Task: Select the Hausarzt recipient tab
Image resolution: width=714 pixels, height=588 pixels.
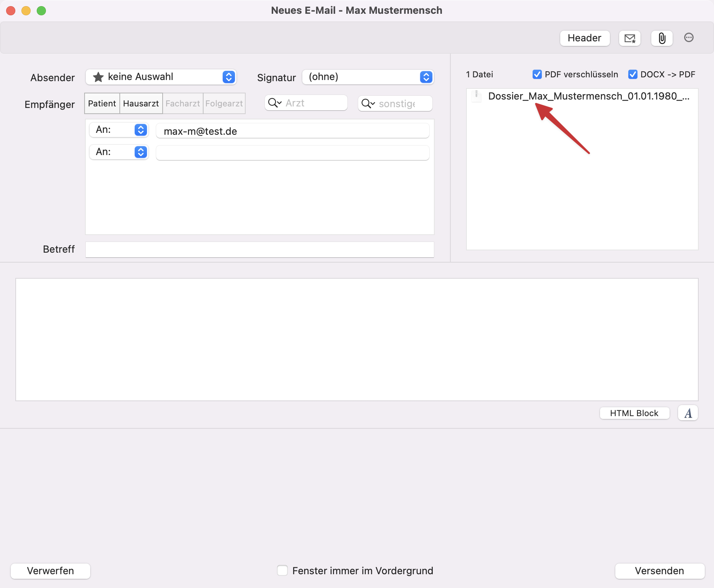Action: point(141,103)
